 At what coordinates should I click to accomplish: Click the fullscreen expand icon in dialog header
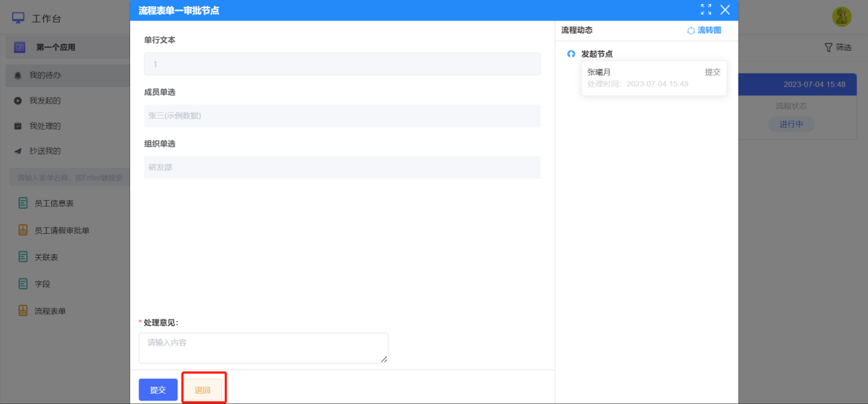[x=706, y=10]
